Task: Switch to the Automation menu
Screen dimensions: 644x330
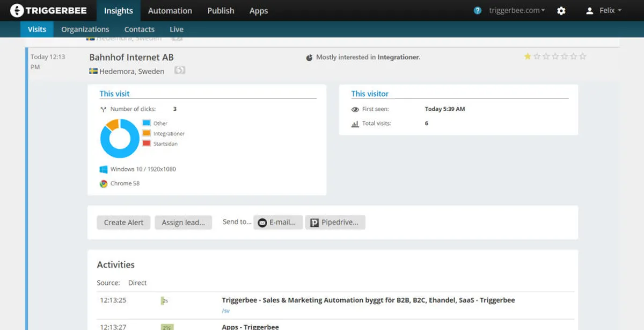Action: click(170, 11)
